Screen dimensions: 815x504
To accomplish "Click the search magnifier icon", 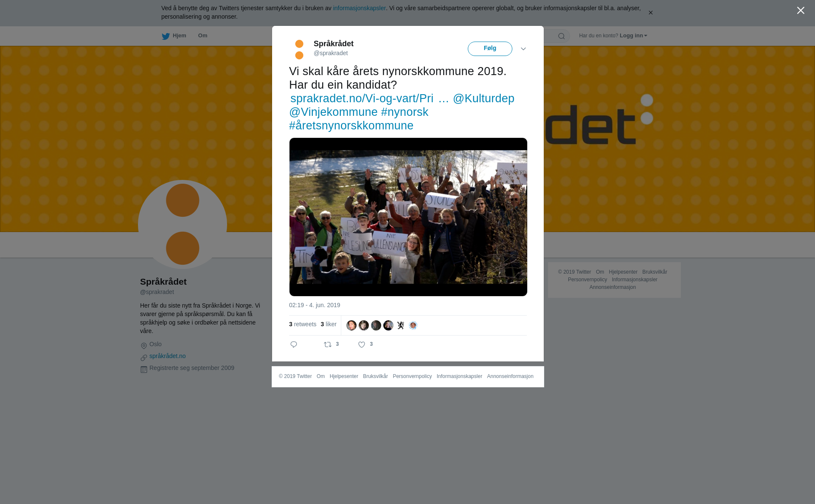I will pyautogui.click(x=562, y=36).
